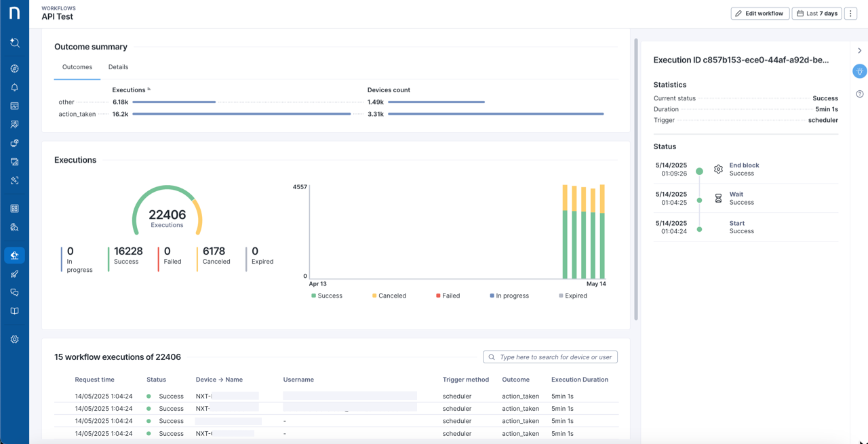The height and width of the screenshot is (444, 868).
Task: Toggle the Failed legend in the chart
Action: 448,296
